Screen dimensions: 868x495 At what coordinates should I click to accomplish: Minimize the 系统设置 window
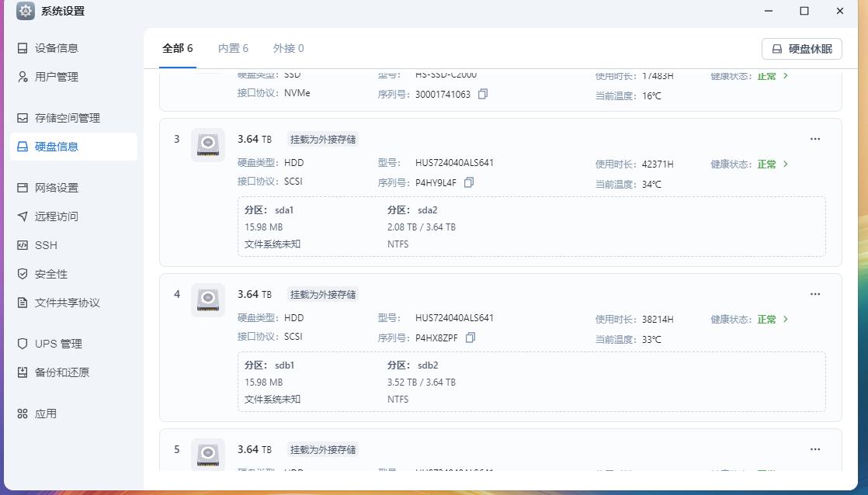(x=769, y=11)
